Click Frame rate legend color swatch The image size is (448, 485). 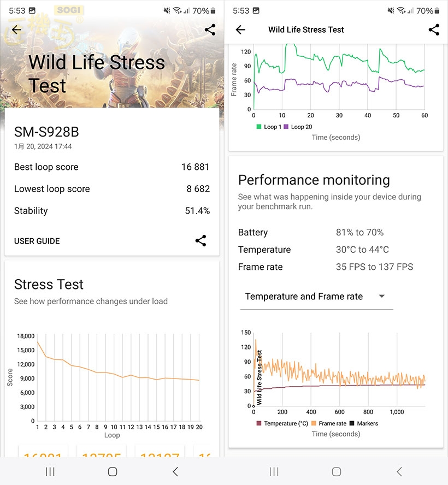pyautogui.click(x=315, y=423)
